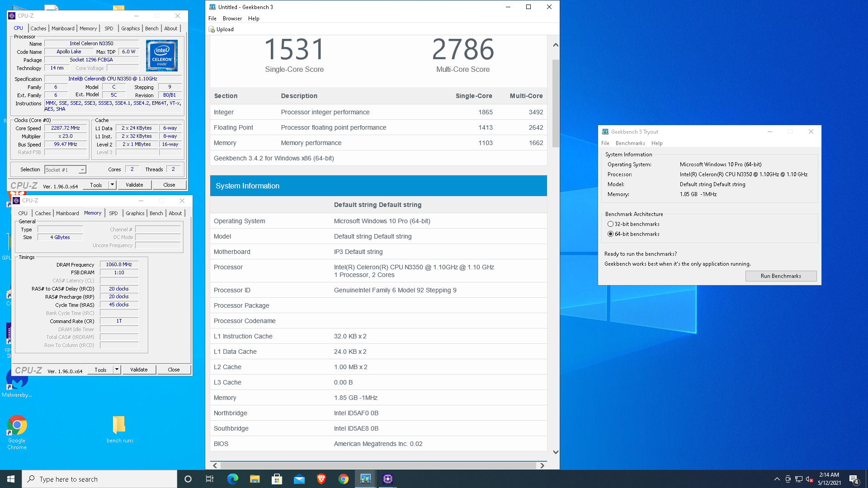The height and width of the screenshot is (488, 868).
Task: Open File Explorer from taskbar
Action: click(255, 479)
